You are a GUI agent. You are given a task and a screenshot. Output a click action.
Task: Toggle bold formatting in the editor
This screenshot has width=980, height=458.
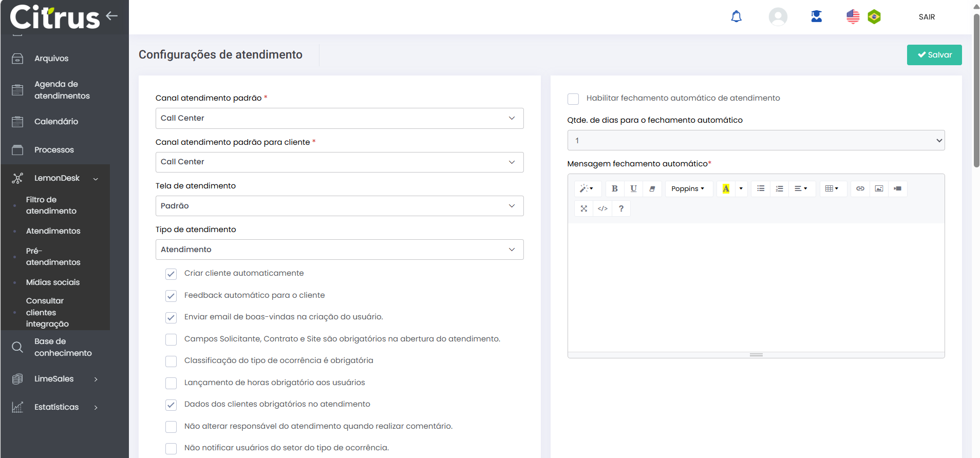[x=614, y=188]
